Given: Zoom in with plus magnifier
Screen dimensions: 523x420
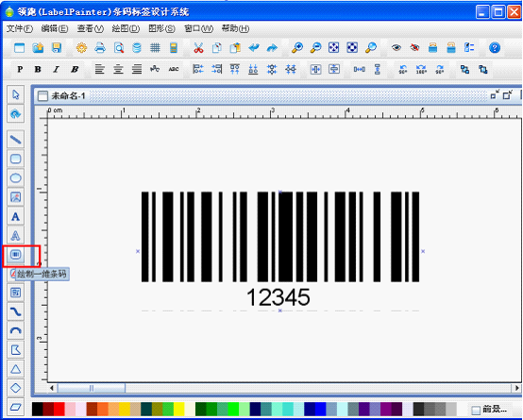Looking at the screenshot, I should tap(296, 48).
